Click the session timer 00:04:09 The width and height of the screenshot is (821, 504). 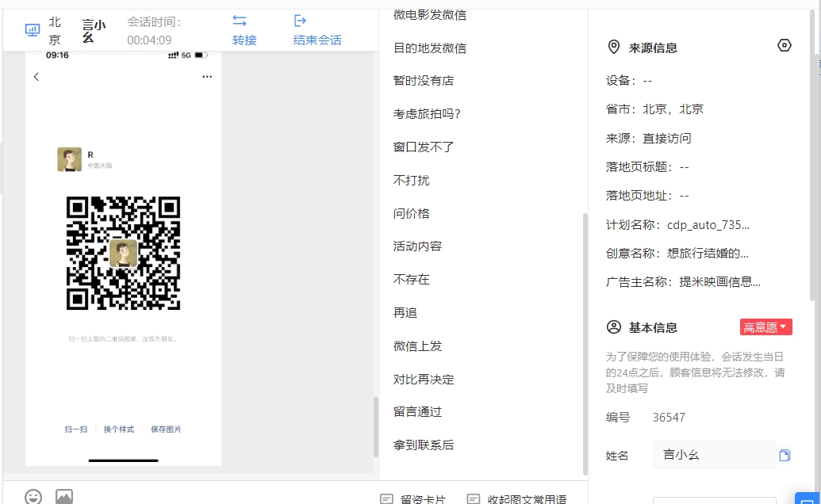pyautogui.click(x=149, y=40)
